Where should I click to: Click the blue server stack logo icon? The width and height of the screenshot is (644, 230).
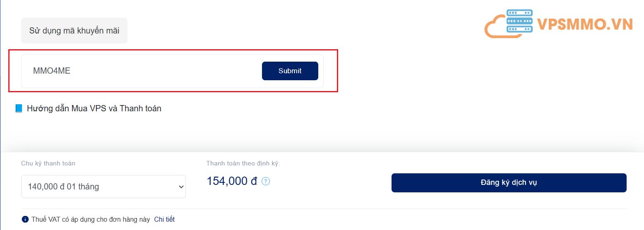(x=519, y=21)
